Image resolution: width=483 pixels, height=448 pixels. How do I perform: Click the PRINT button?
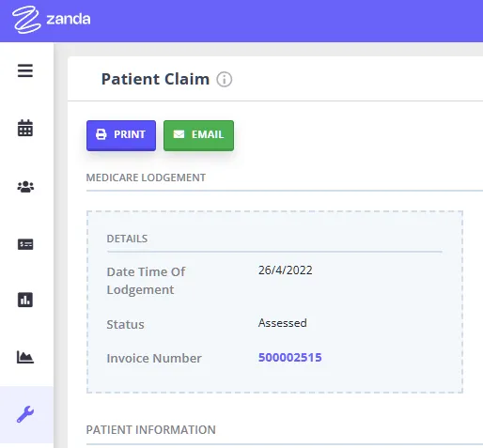pyautogui.click(x=121, y=135)
